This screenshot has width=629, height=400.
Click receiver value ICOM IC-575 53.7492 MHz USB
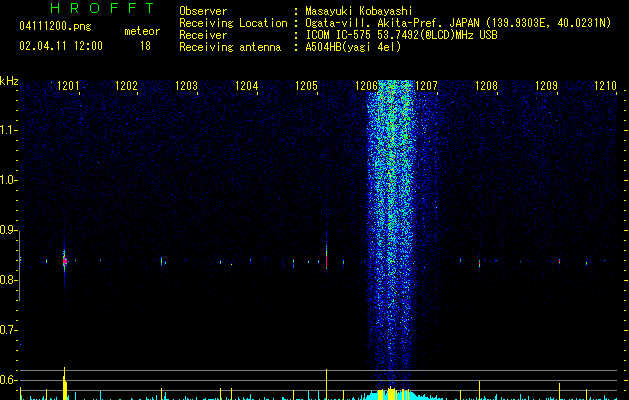pyautogui.click(x=401, y=35)
